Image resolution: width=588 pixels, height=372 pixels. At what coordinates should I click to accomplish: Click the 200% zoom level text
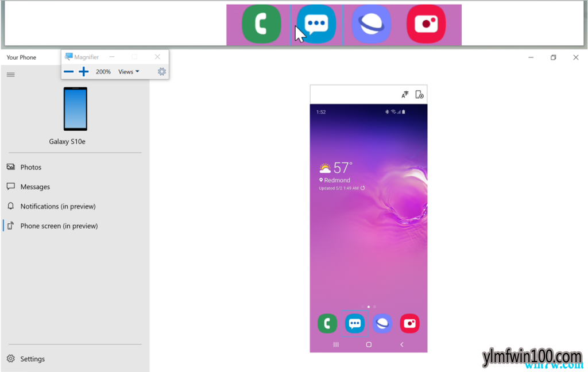click(x=103, y=72)
